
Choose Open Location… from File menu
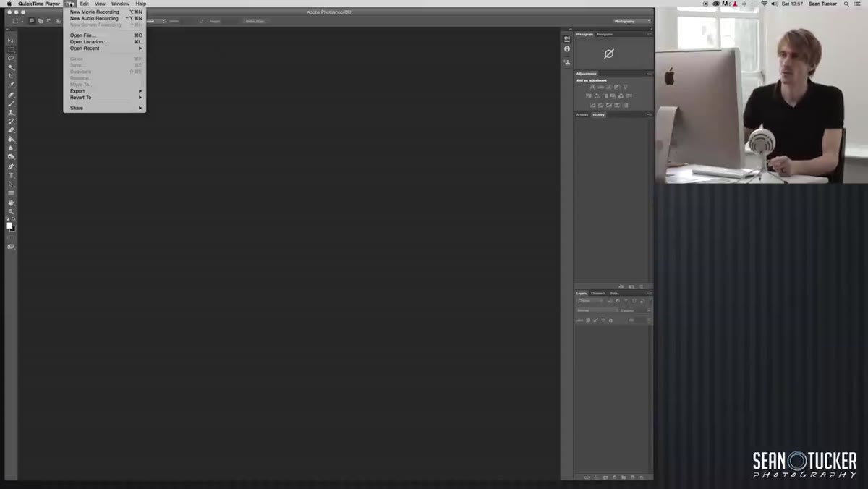tap(104, 41)
